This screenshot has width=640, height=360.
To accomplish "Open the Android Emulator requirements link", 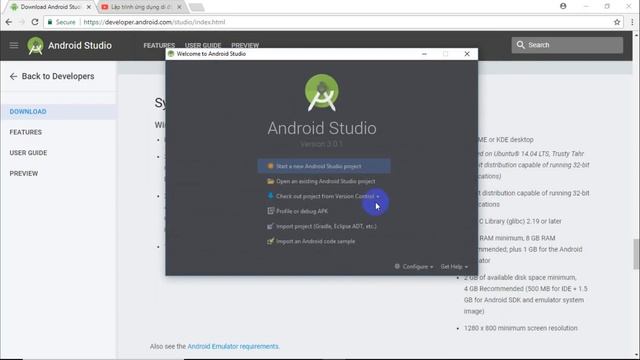I will (x=233, y=346).
